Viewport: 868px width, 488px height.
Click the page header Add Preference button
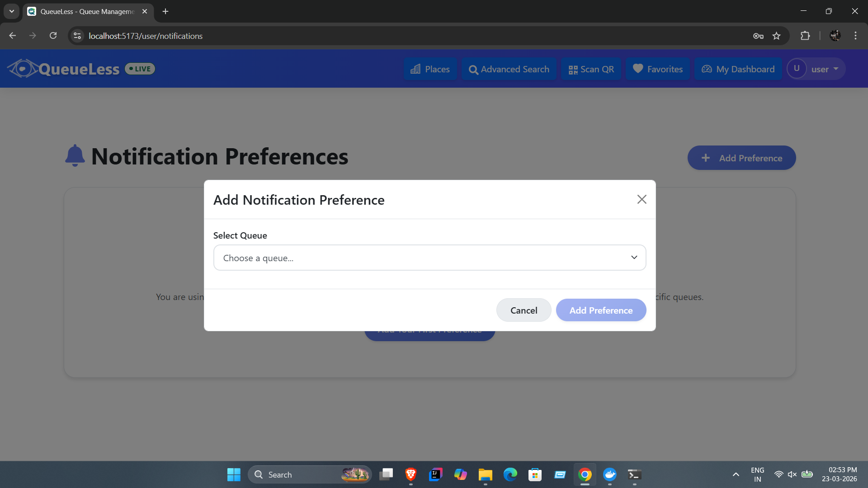point(741,158)
